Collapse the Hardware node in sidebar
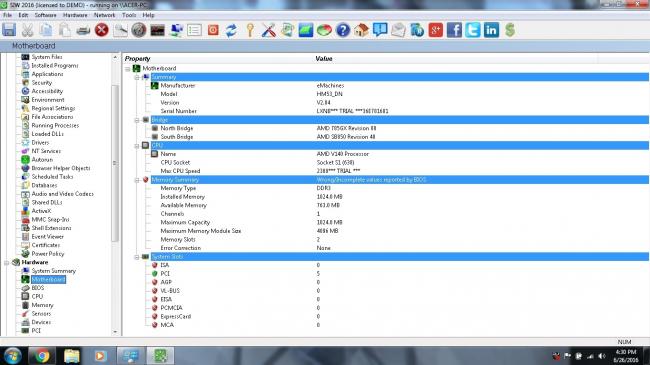Image resolution: width=650 pixels, height=365 pixels. click(x=7, y=263)
